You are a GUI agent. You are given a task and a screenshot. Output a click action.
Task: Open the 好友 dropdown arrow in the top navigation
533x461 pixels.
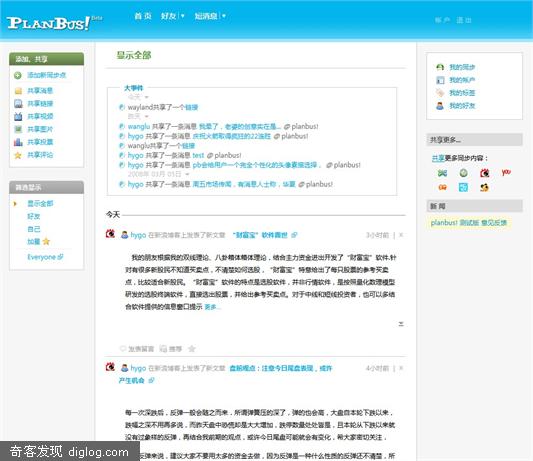click(x=183, y=16)
